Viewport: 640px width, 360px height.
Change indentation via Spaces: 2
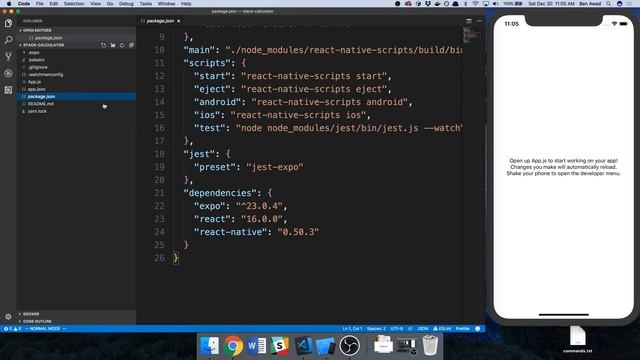[376, 329]
